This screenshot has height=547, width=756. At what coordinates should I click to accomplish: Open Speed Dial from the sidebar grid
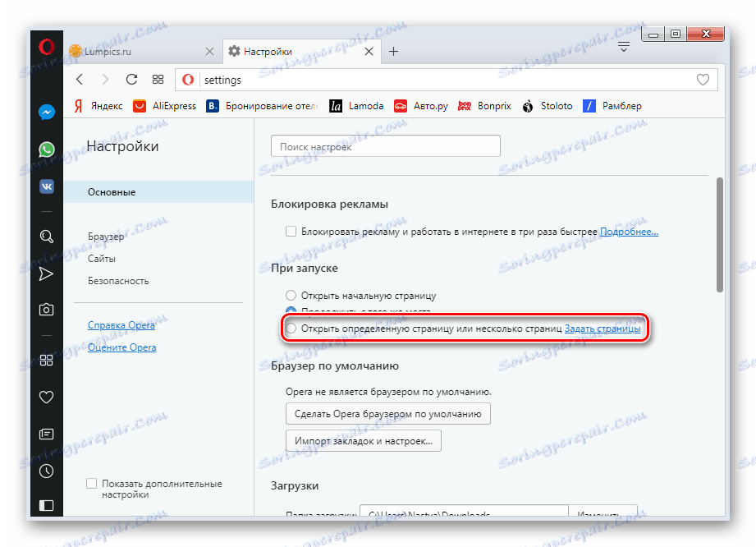pos(46,360)
